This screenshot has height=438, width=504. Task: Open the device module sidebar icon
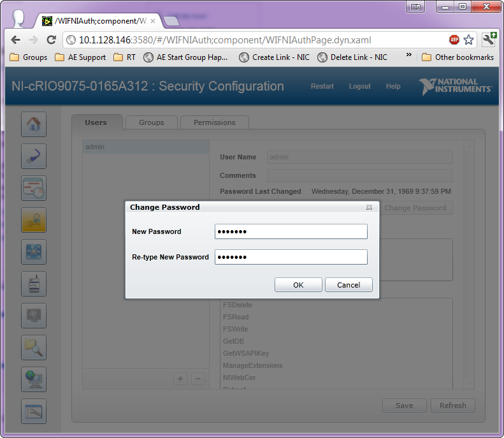click(x=34, y=284)
